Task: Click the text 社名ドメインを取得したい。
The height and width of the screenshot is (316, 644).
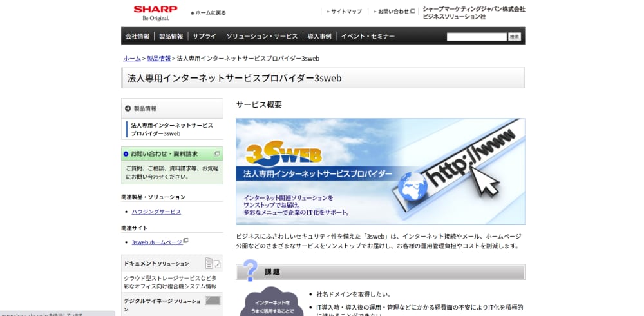Action: click(x=354, y=295)
